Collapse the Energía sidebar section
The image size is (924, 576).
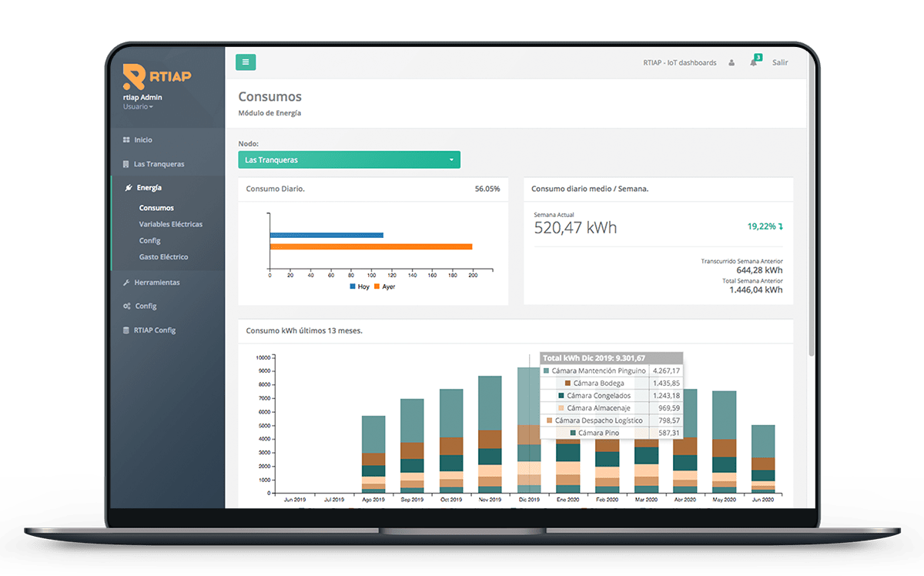[149, 188]
